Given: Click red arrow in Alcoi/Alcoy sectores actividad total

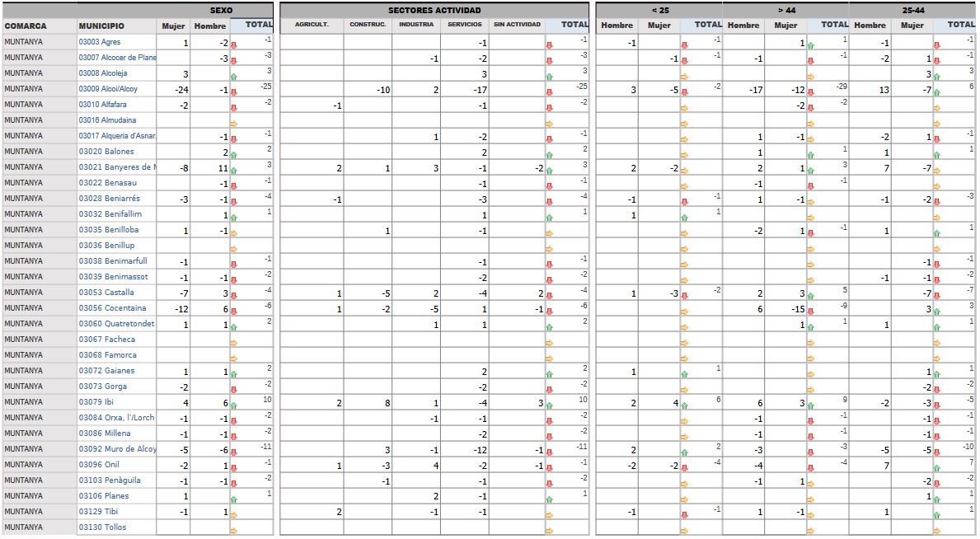Looking at the screenshot, I should [x=549, y=92].
